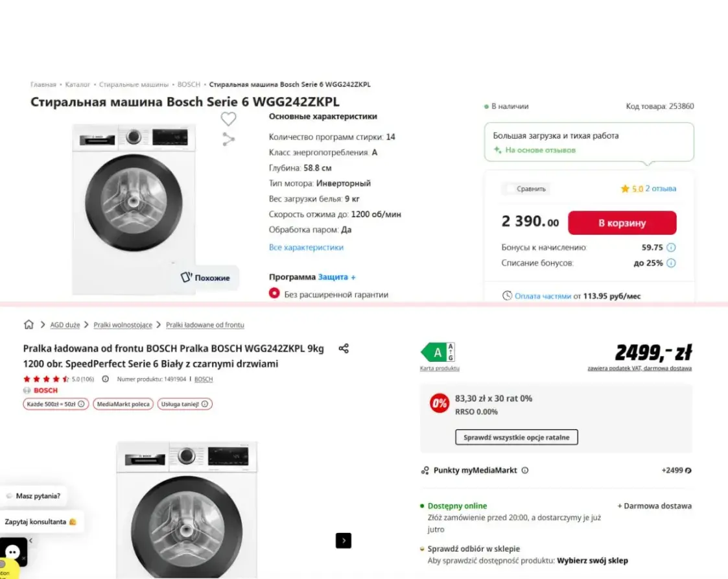
Task: Click info icon beside Punkty myMediaMarkt
Action: (525, 471)
